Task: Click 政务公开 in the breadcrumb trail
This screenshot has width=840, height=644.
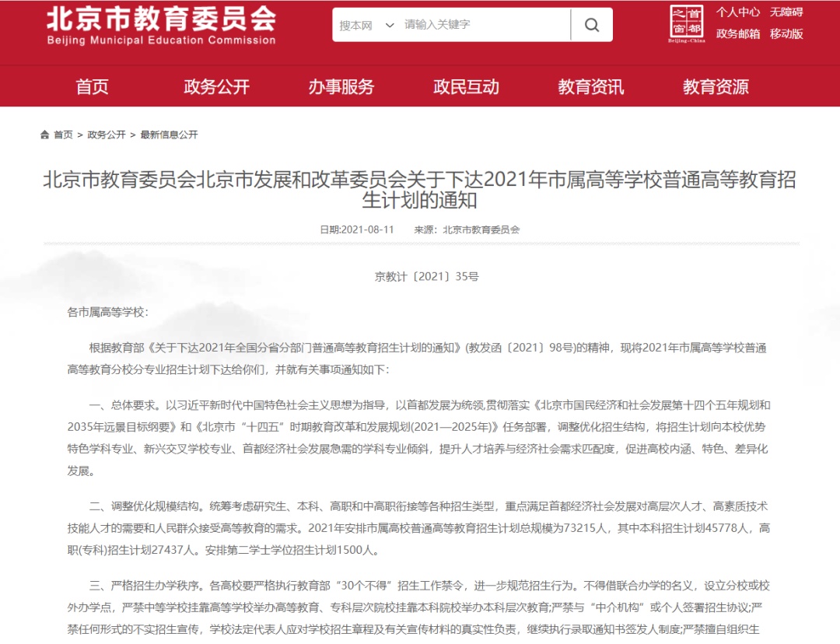Action: pos(107,135)
